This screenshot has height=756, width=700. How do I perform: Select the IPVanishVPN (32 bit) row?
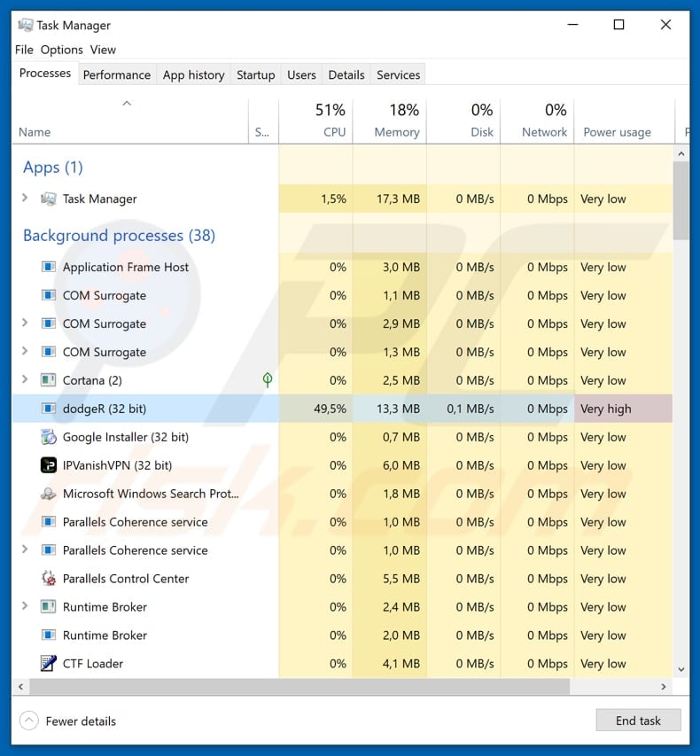[342, 465]
